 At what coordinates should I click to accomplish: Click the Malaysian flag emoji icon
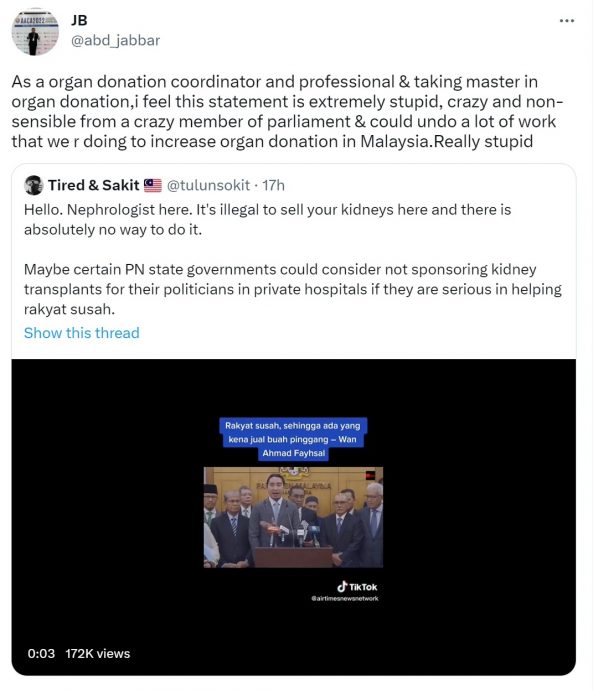coord(153,185)
